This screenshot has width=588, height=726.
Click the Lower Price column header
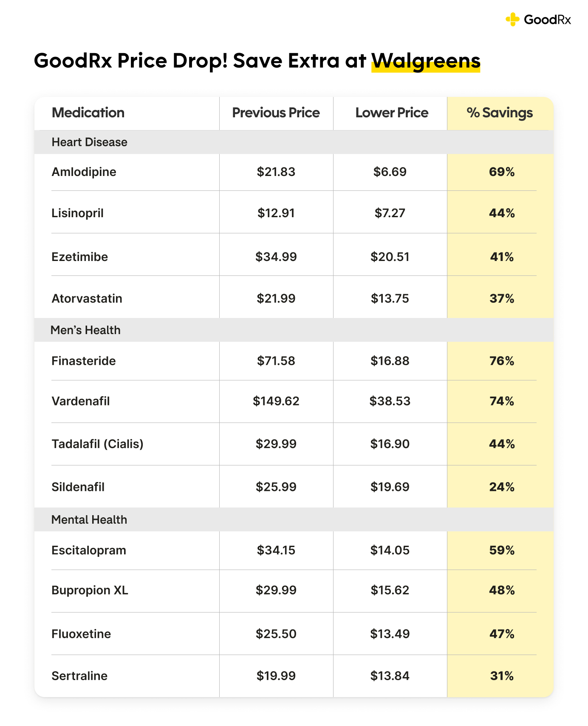click(x=392, y=113)
